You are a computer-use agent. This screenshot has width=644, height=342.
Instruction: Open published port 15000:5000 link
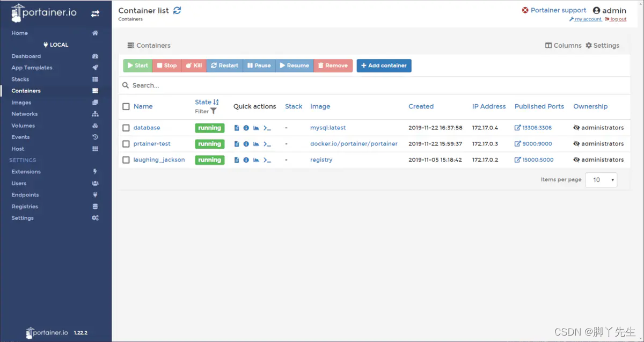(535, 160)
